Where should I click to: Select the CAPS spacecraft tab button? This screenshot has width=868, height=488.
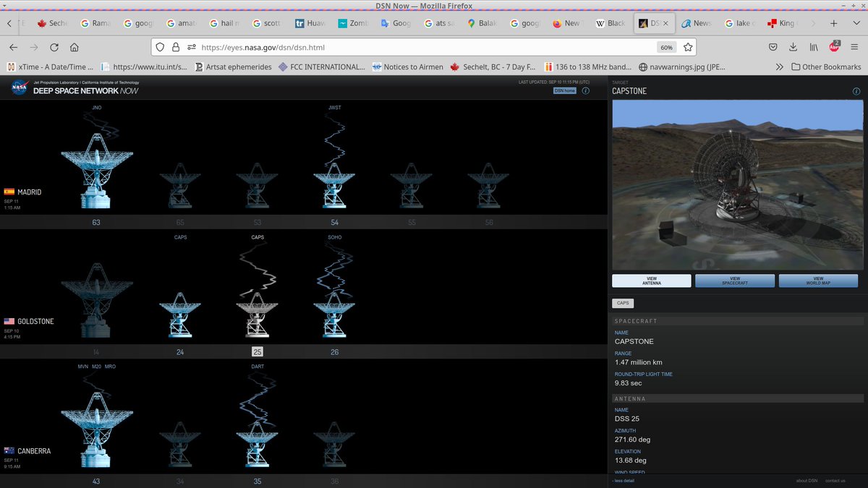[x=623, y=303]
